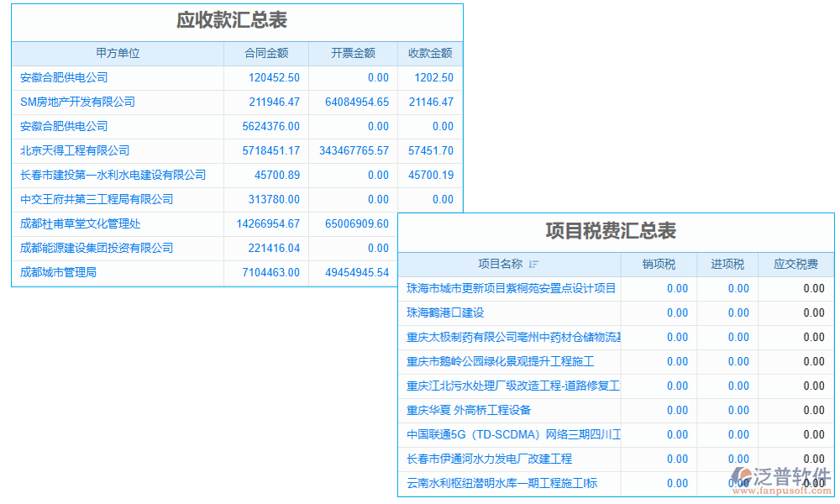The width and height of the screenshot is (840, 504).
Task: Select the contract amount 221416.04
Action: click(275, 248)
